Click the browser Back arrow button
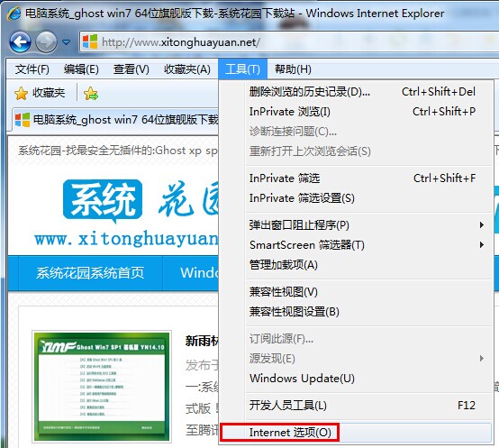 (20, 41)
